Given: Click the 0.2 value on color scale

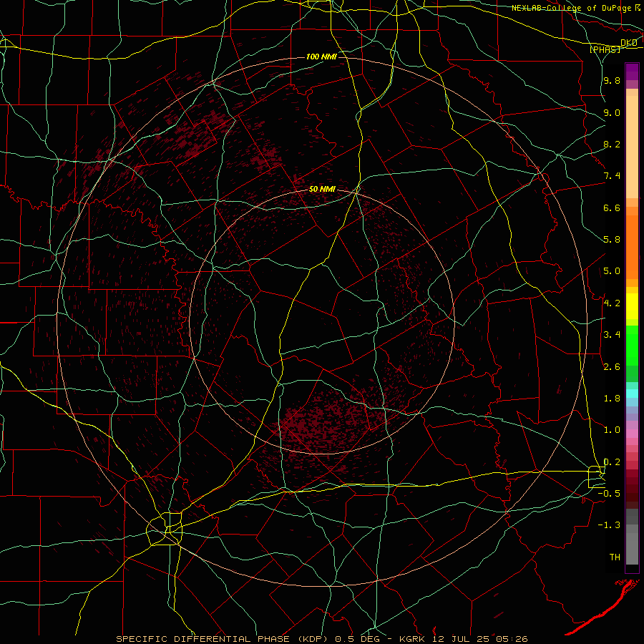Looking at the screenshot, I should coord(612,462).
